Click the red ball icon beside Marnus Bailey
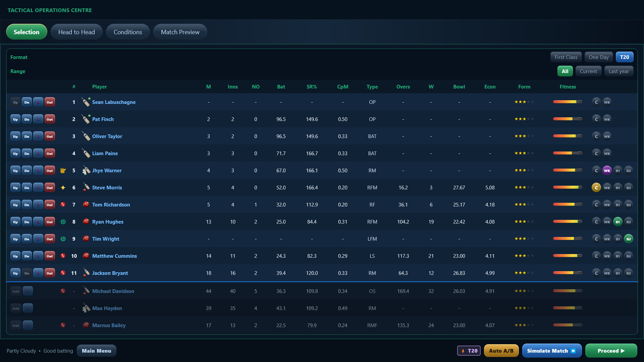 [x=86, y=325]
